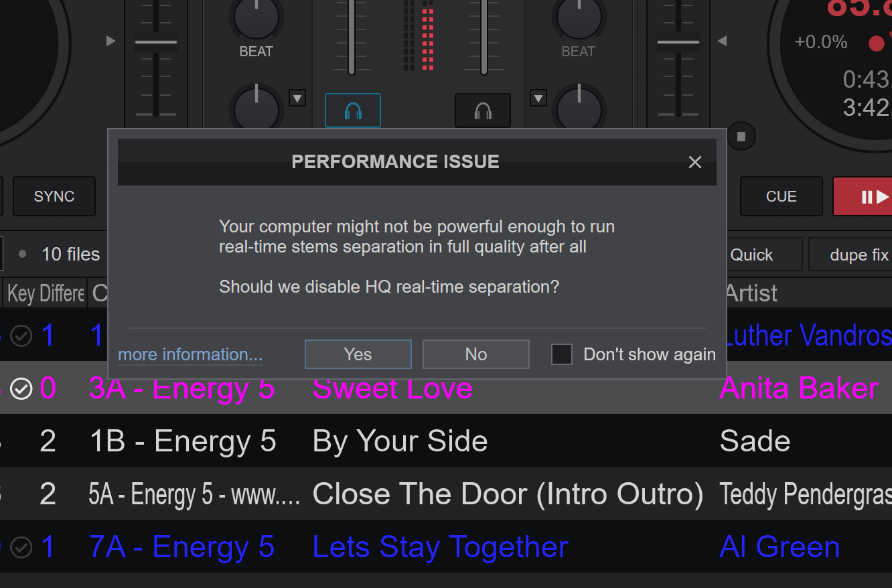The width and height of the screenshot is (892, 588).
Task: Enable the Don't show again checkbox
Action: coord(561,354)
